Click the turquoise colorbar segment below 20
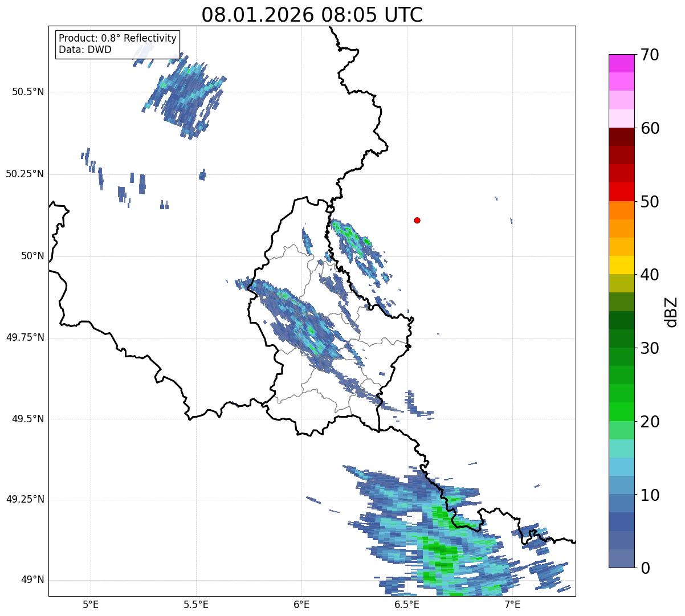Screen dimensions: 685x616 tap(621, 449)
